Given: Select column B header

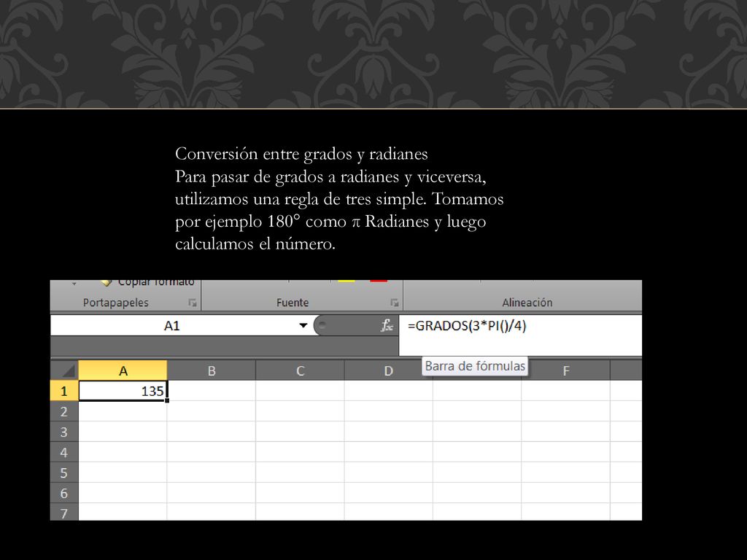Looking at the screenshot, I should point(212,370).
